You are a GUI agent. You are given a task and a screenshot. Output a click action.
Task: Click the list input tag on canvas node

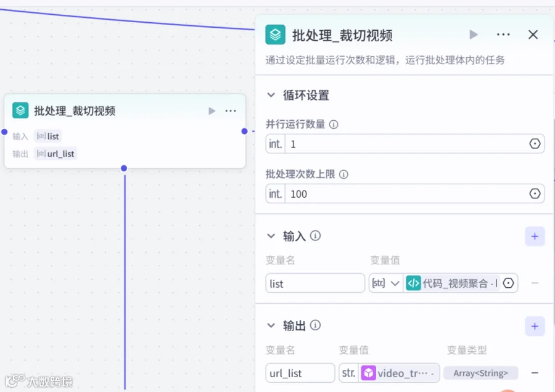(x=47, y=136)
